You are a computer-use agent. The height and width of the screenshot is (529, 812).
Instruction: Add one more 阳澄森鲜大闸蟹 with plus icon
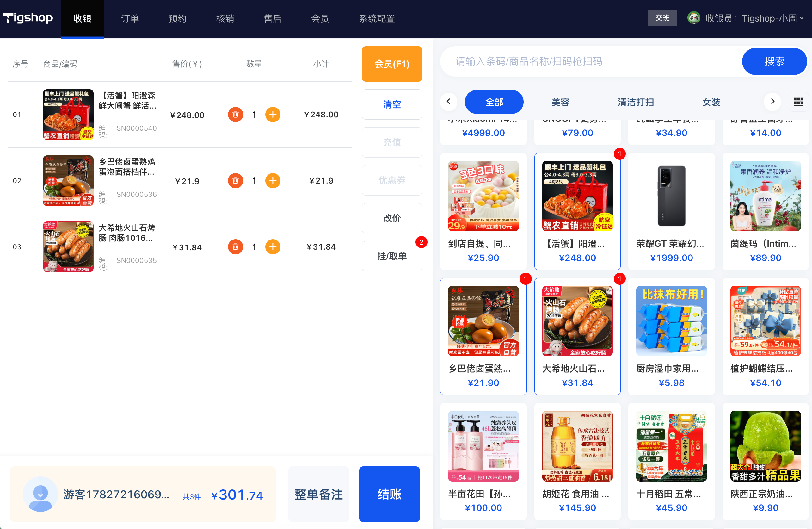[x=273, y=115]
